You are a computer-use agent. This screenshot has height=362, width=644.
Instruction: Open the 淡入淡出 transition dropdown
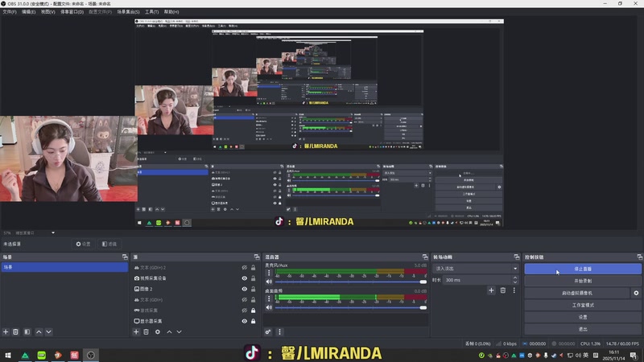click(475, 269)
